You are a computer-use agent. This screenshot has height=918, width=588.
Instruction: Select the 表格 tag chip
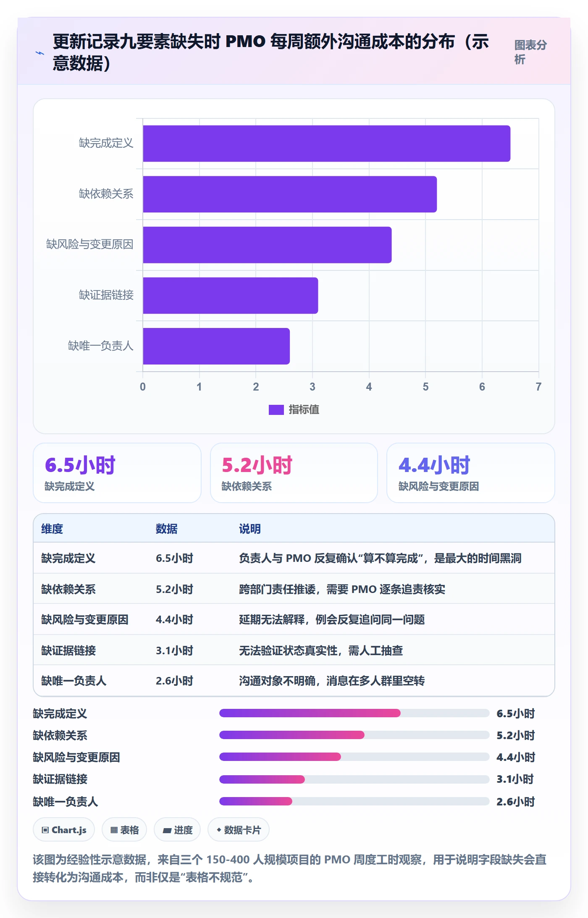(124, 830)
